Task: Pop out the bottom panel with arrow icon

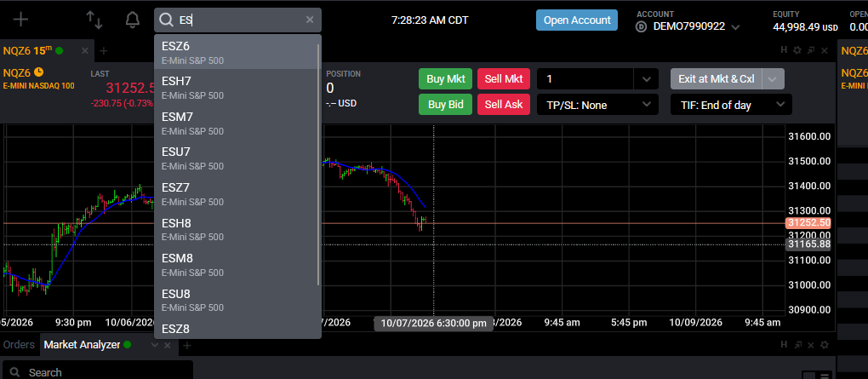Action: point(797,345)
